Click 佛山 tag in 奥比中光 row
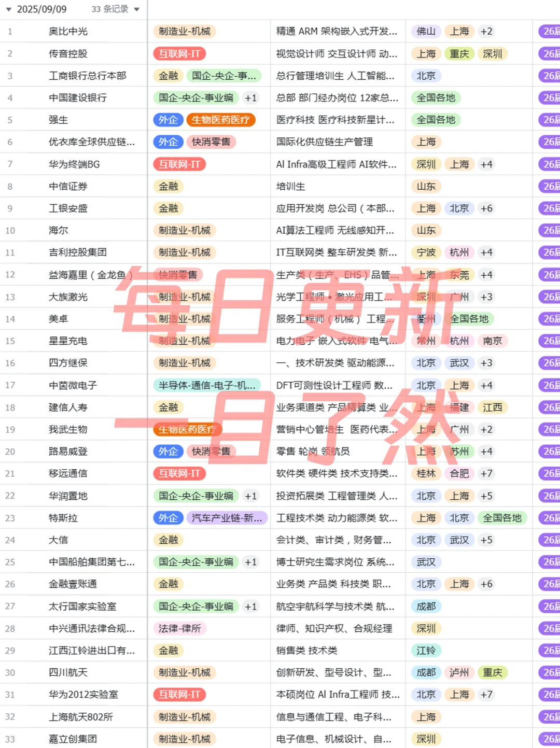The image size is (560, 748). tap(426, 32)
